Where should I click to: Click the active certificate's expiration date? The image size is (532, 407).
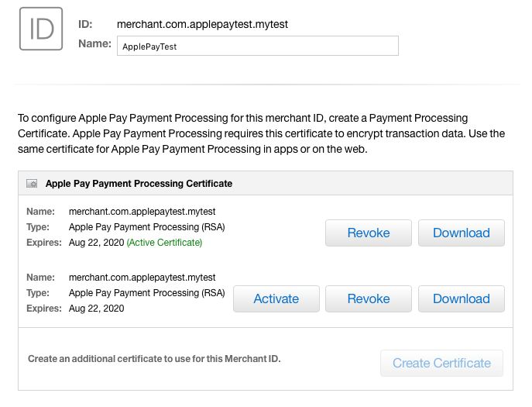(x=96, y=243)
